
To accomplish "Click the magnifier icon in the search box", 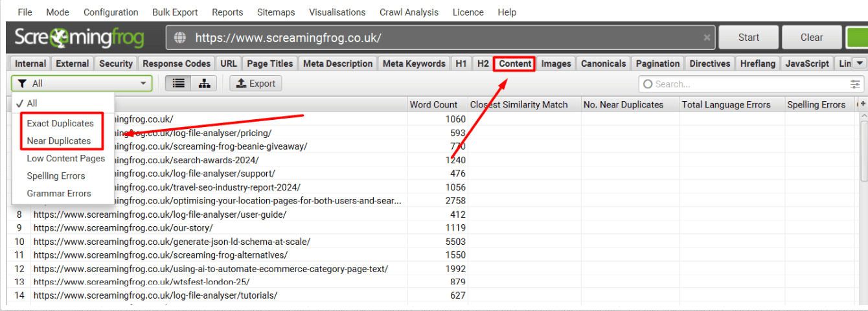I will (647, 84).
